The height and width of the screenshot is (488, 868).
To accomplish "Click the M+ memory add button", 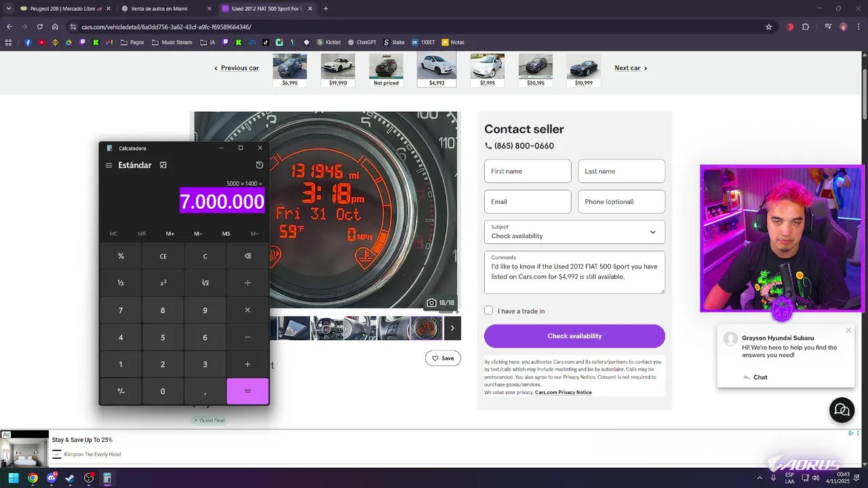I will (x=170, y=234).
